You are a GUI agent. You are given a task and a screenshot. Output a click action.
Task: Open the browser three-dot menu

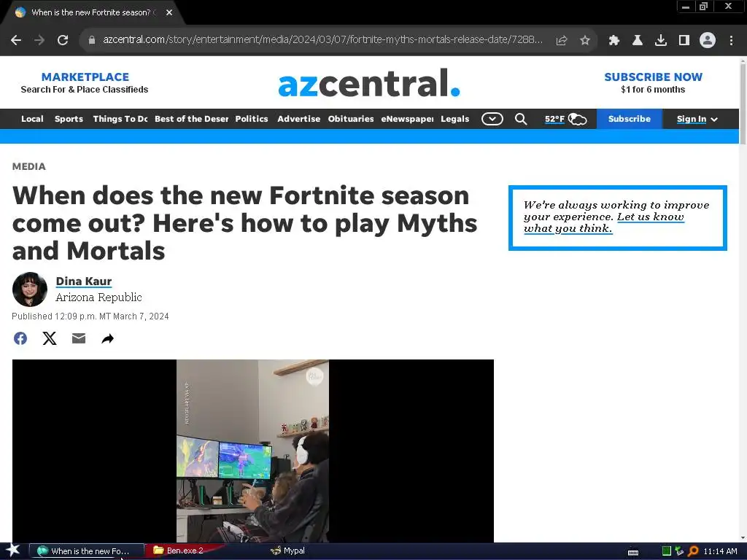[x=731, y=41]
